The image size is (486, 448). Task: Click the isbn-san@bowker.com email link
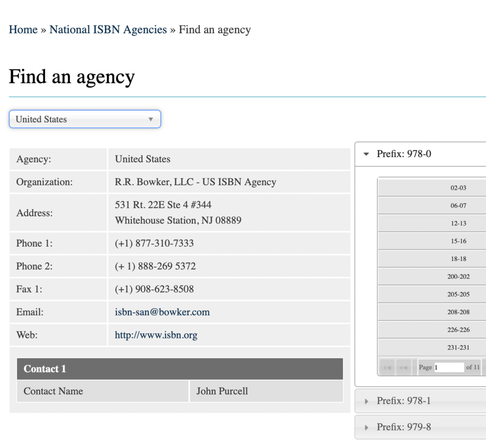pos(162,312)
